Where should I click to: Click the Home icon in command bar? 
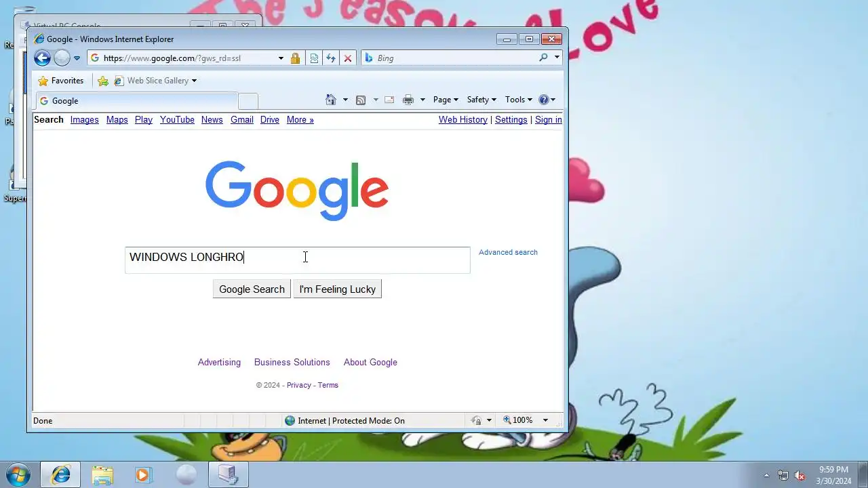(331, 100)
